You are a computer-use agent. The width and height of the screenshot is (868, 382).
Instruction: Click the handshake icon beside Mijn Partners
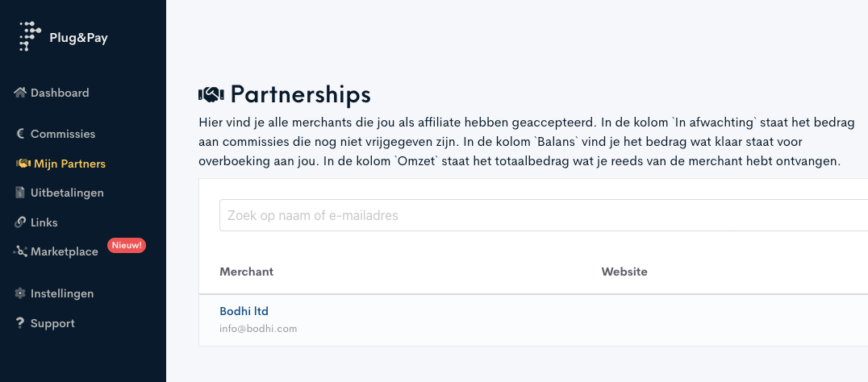pyautogui.click(x=23, y=164)
